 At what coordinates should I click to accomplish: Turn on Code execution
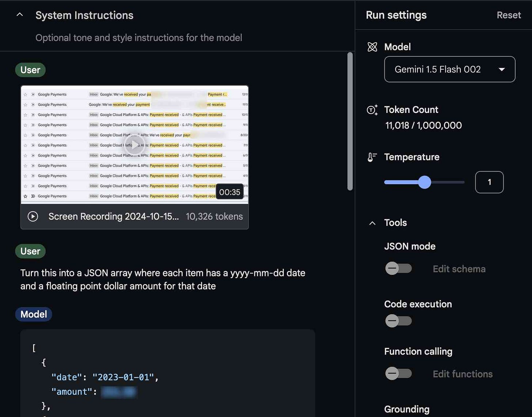click(x=398, y=321)
